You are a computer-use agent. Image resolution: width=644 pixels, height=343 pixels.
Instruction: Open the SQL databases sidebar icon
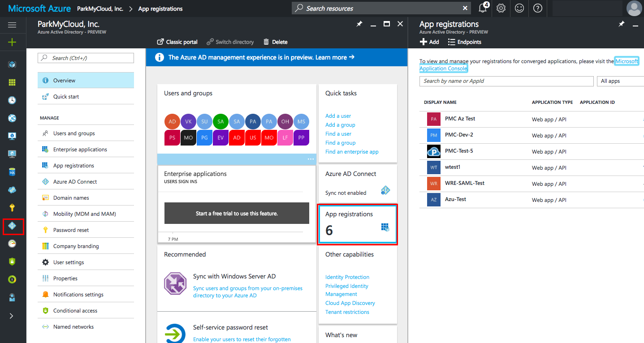coord(12,172)
